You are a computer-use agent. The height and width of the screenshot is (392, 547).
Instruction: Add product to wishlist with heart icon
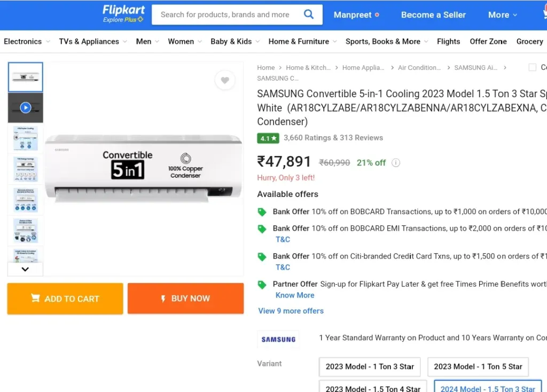click(x=225, y=80)
